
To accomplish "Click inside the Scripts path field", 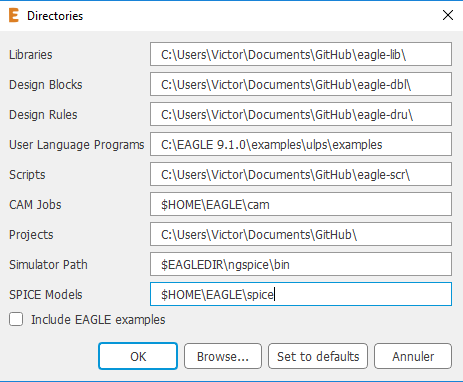I will click(301, 174).
